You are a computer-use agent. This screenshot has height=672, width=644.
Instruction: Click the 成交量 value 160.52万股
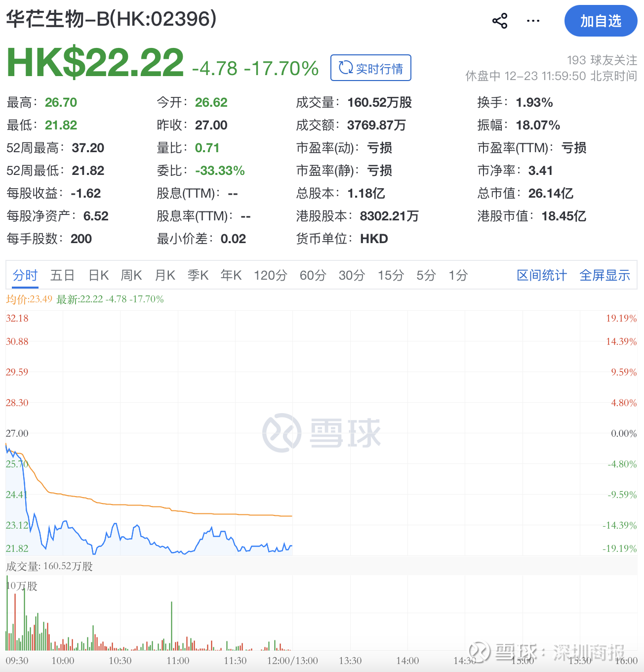pyautogui.click(x=380, y=102)
